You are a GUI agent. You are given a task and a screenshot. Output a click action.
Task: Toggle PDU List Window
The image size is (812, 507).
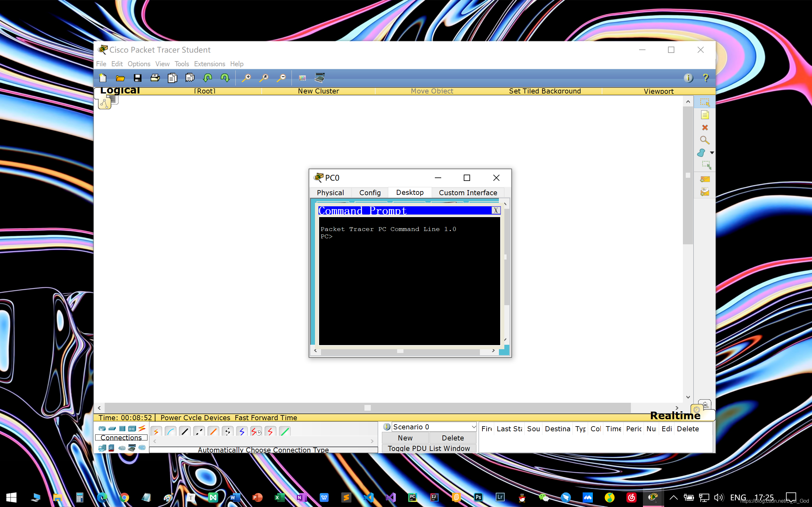[x=429, y=448]
